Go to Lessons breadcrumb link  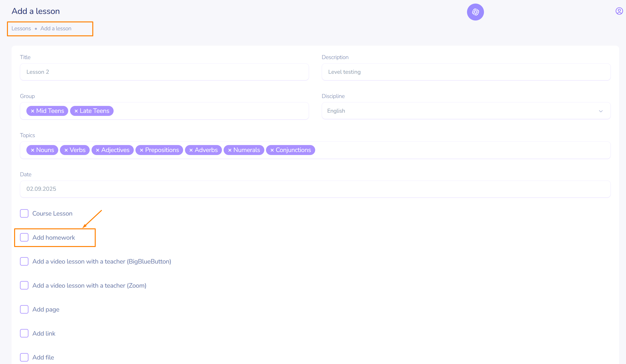click(x=21, y=29)
